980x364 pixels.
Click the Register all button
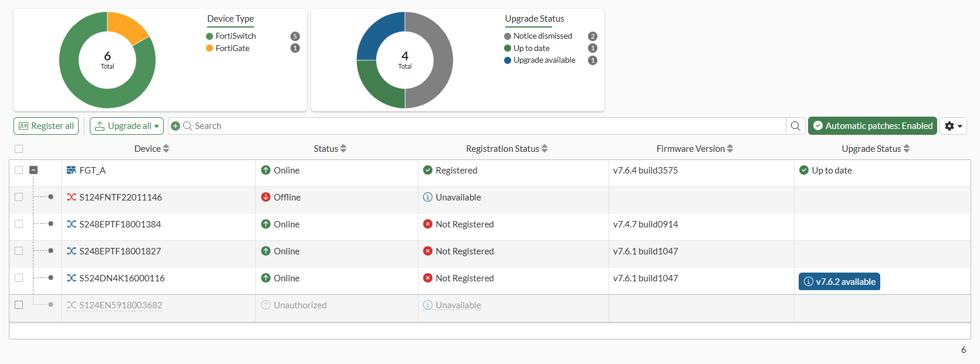(46, 126)
